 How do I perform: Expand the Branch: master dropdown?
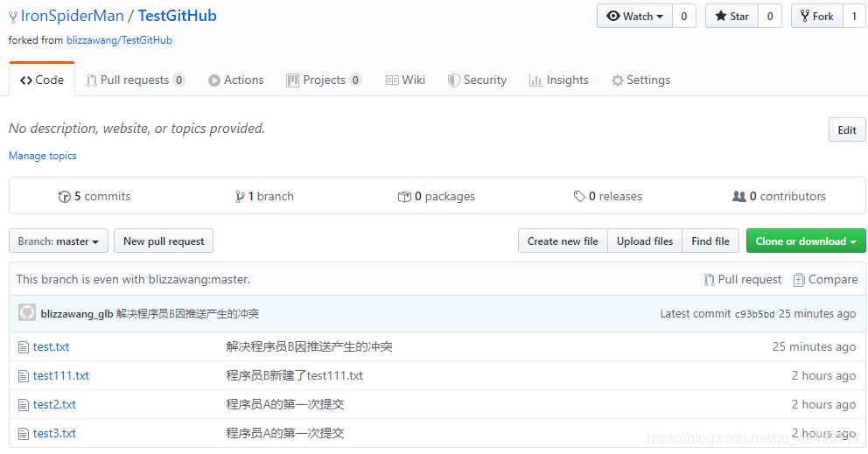pyautogui.click(x=59, y=241)
